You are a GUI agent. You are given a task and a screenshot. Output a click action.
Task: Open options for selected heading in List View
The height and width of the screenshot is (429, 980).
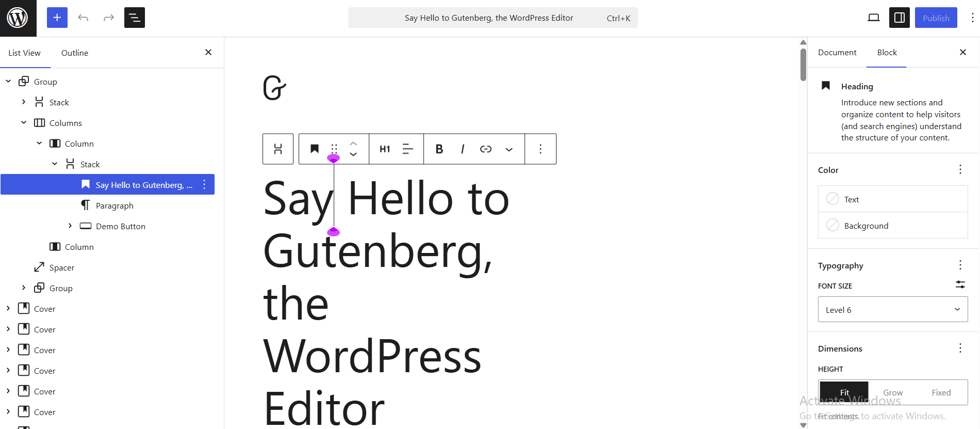tap(204, 184)
